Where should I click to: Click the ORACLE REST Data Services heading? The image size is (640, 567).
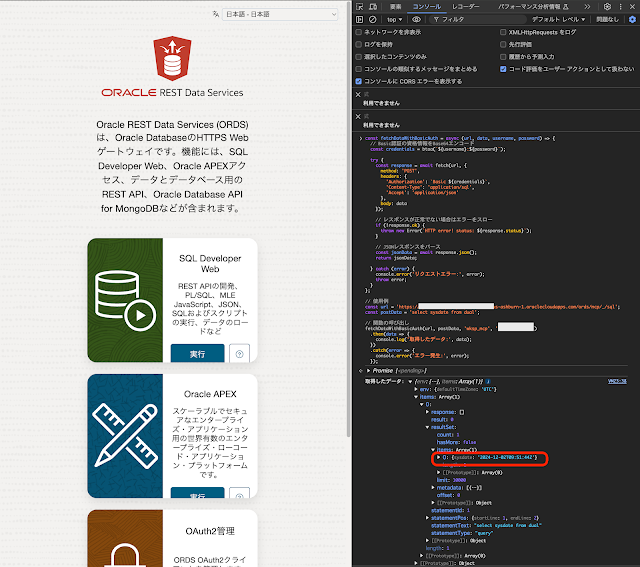(172, 93)
